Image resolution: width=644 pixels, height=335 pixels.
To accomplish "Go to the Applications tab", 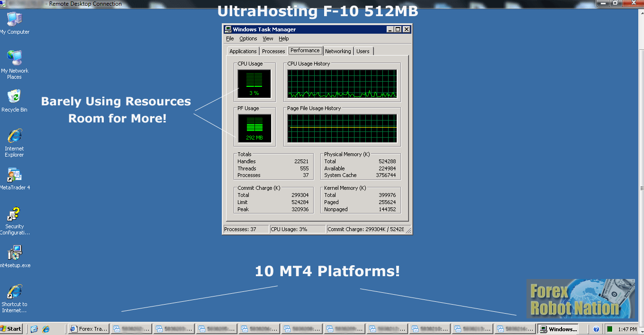I will [243, 51].
